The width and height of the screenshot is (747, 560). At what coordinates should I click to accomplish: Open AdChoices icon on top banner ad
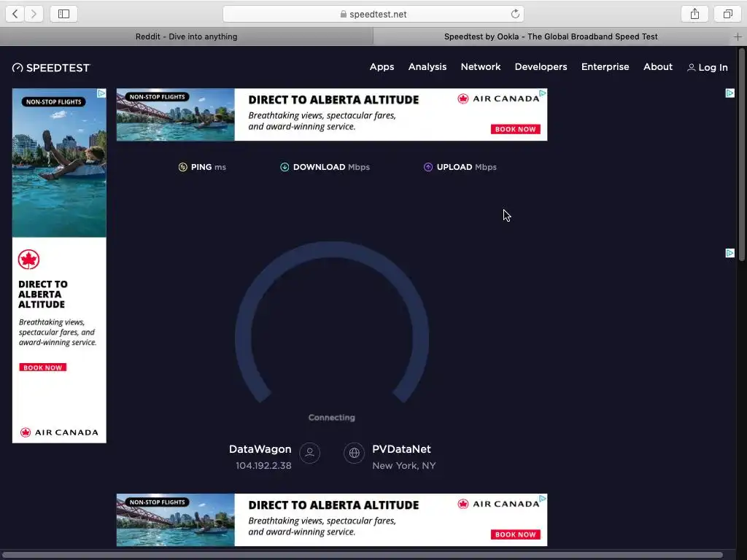click(x=543, y=93)
